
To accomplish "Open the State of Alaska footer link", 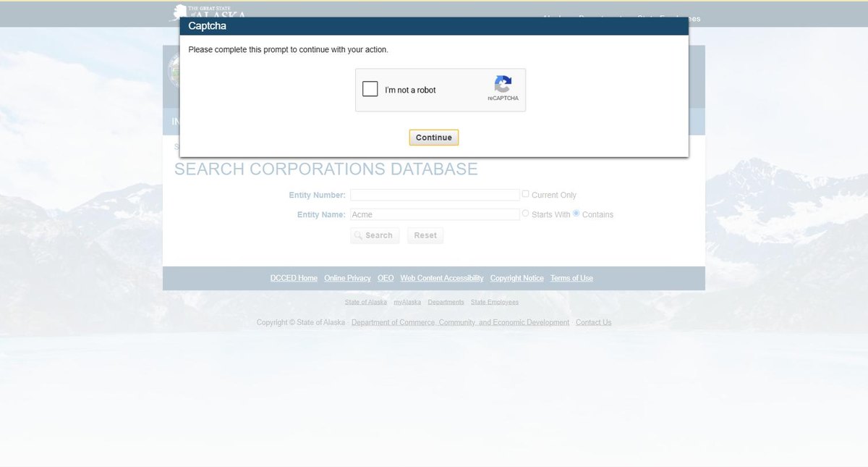I will [x=366, y=302].
